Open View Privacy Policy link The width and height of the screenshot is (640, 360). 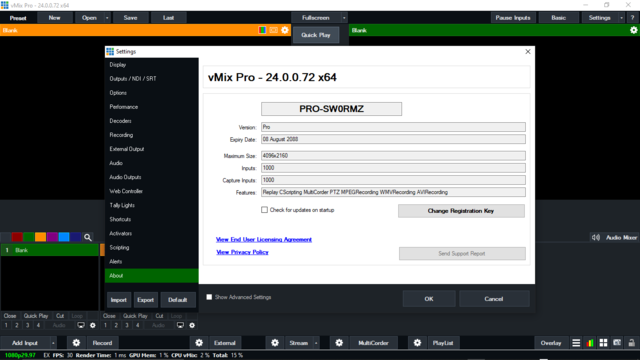coord(242,252)
